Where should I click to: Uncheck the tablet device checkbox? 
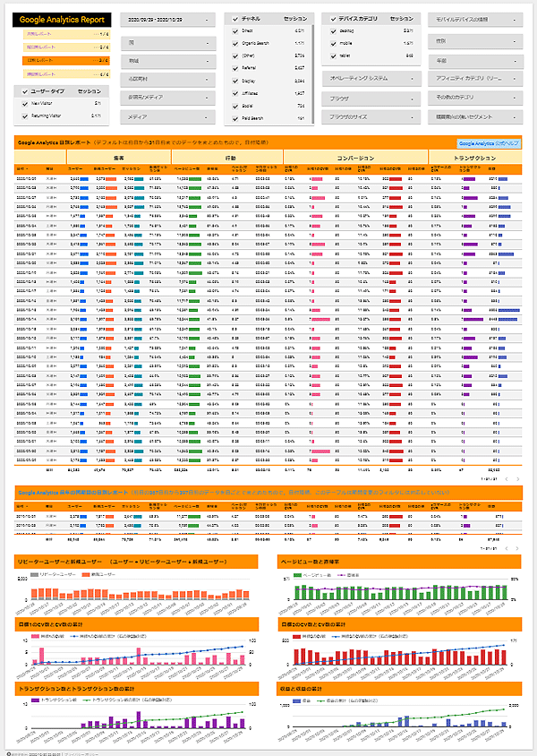(333, 56)
